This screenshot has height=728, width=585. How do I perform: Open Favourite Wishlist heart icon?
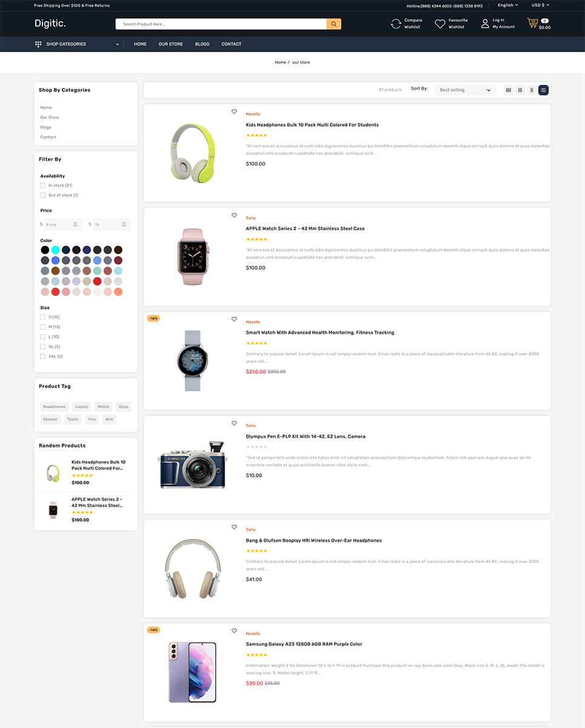pos(440,24)
